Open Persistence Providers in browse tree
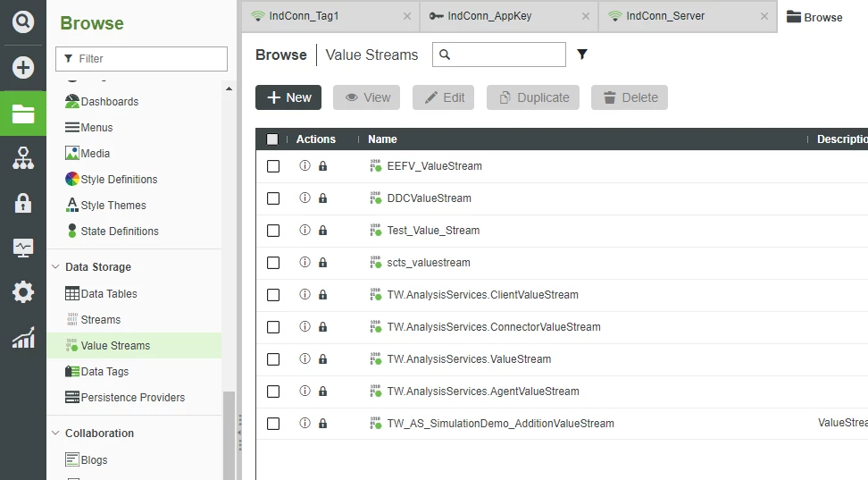Viewport: 868px width, 480px height. pos(125,398)
